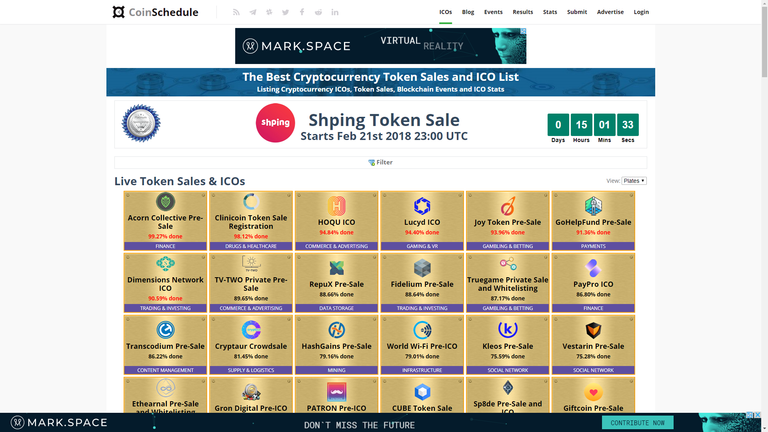Click the CoinSchedule logo
The height and width of the screenshot is (432, 768).
point(155,12)
